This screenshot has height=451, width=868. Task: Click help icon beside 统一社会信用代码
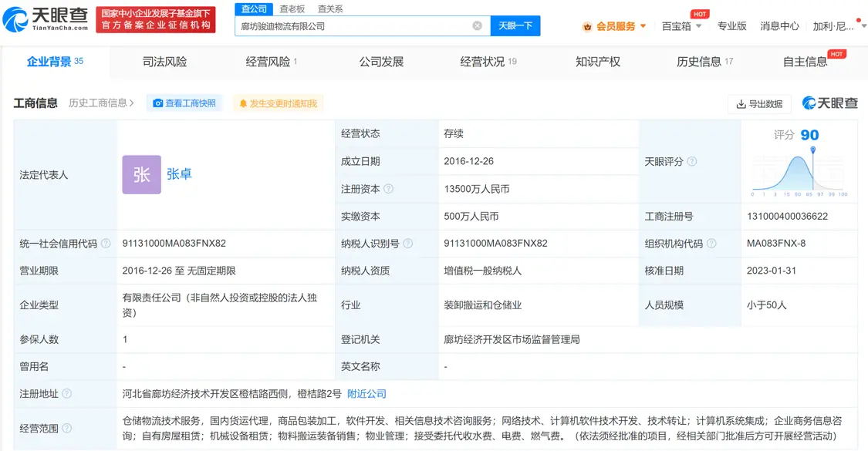106,244
